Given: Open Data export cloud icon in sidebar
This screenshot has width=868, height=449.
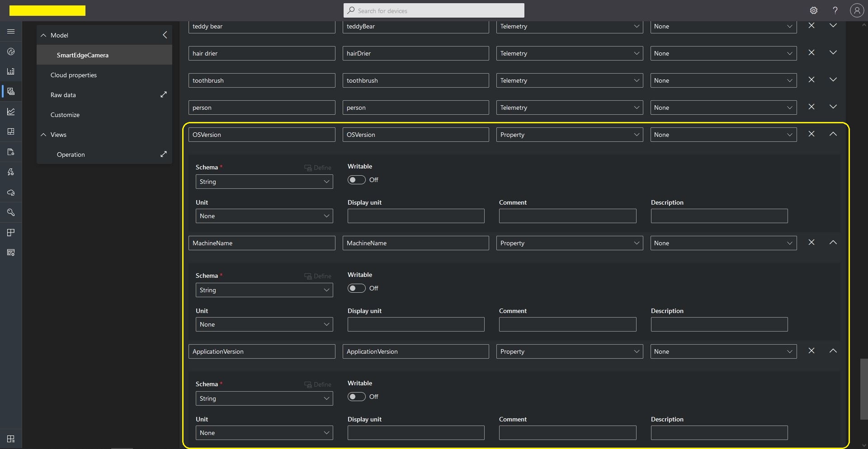Looking at the screenshot, I should click(11, 193).
